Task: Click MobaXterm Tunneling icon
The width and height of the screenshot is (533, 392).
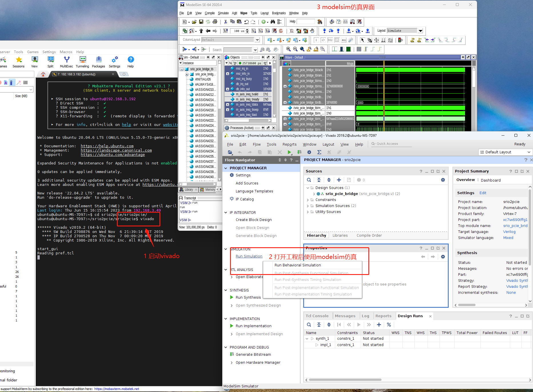Action: [83, 59]
